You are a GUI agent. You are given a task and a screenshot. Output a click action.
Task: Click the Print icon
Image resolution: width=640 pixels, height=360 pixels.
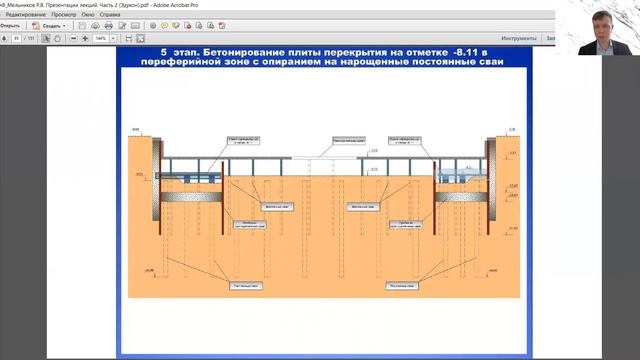pyautogui.click(x=109, y=26)
